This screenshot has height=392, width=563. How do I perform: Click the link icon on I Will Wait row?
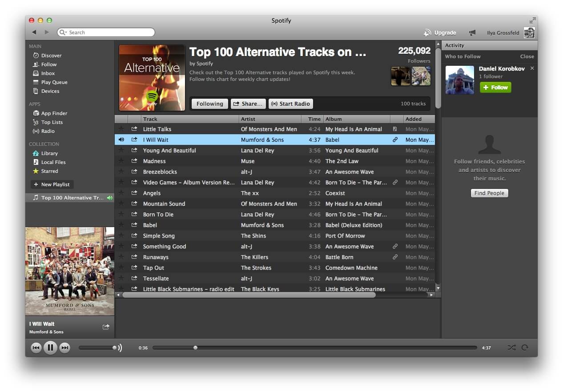pos(395,140)
